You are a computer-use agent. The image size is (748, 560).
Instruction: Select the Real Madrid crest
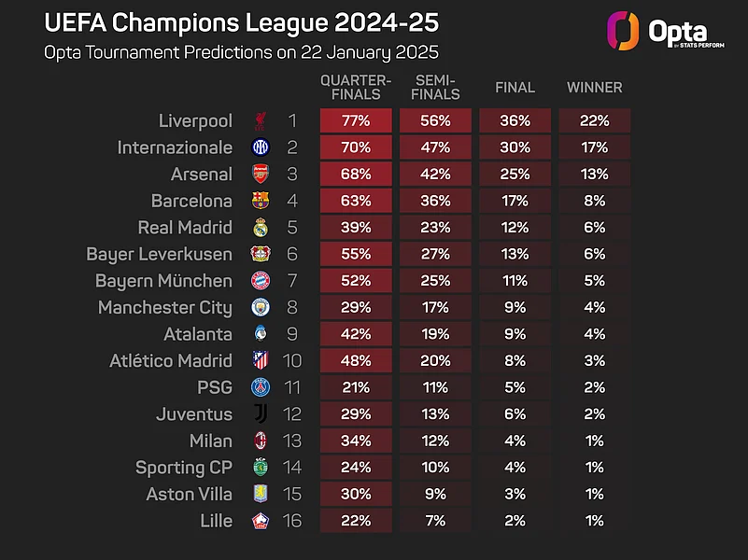[260, 228]
